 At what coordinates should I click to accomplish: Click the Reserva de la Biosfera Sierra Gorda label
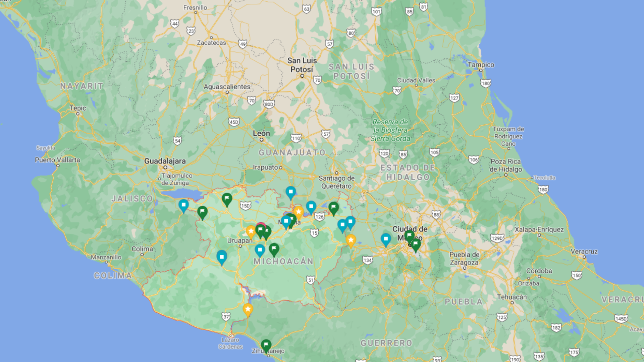tap(390, 130)
